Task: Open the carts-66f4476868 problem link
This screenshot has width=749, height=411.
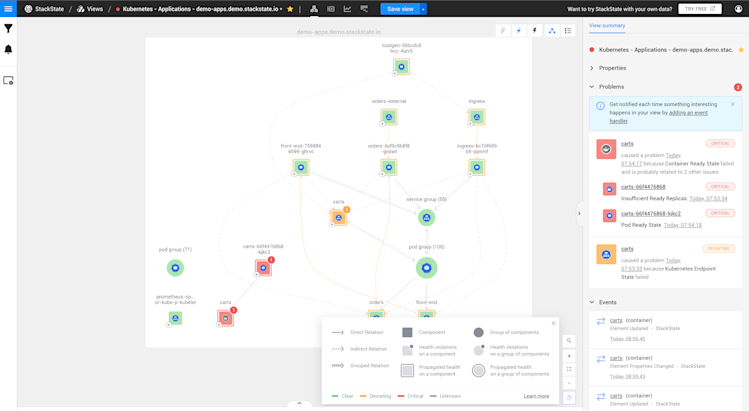Action: [x=643, y=186]
